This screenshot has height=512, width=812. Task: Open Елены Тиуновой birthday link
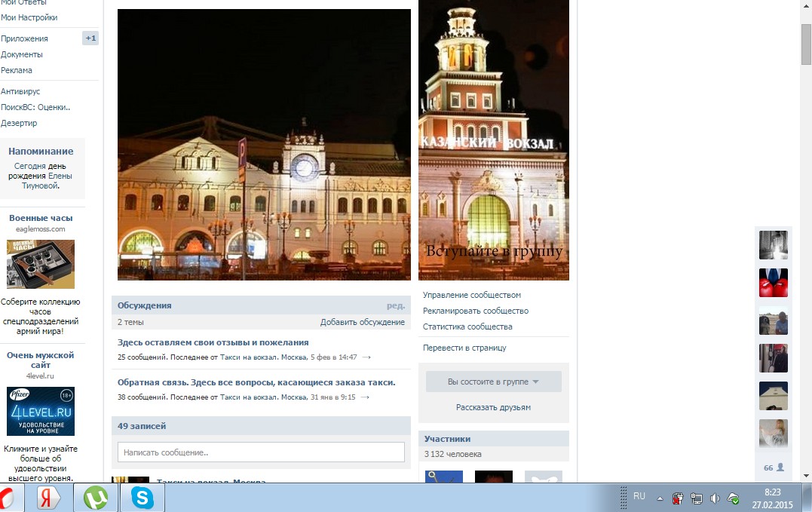pos(47,181)
